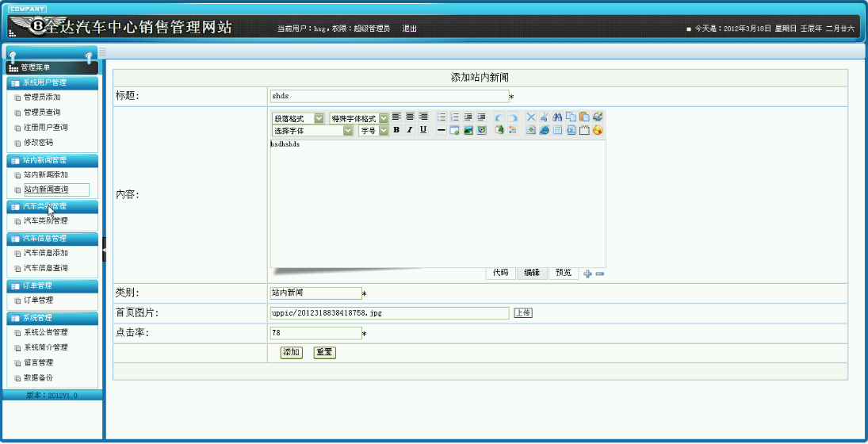Toggle bold formatting
Viewport: 868px width, 444px height.
click(397, 130)
